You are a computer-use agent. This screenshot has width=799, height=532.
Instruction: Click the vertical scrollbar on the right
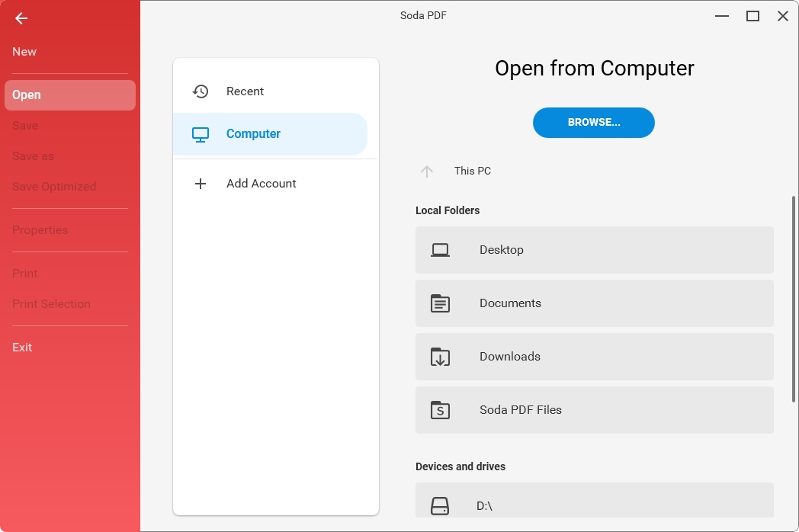click(794, 297)
